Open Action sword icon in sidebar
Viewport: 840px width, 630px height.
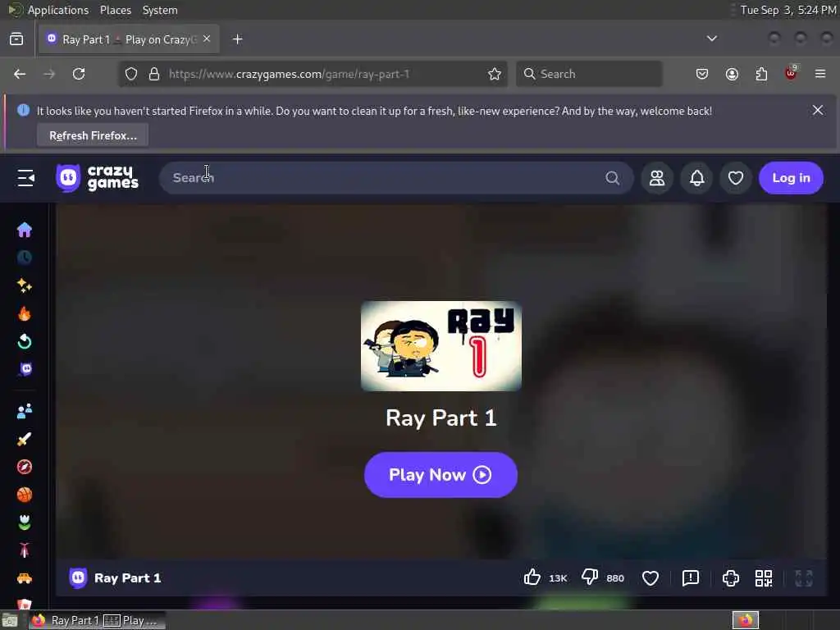(25, 440)
